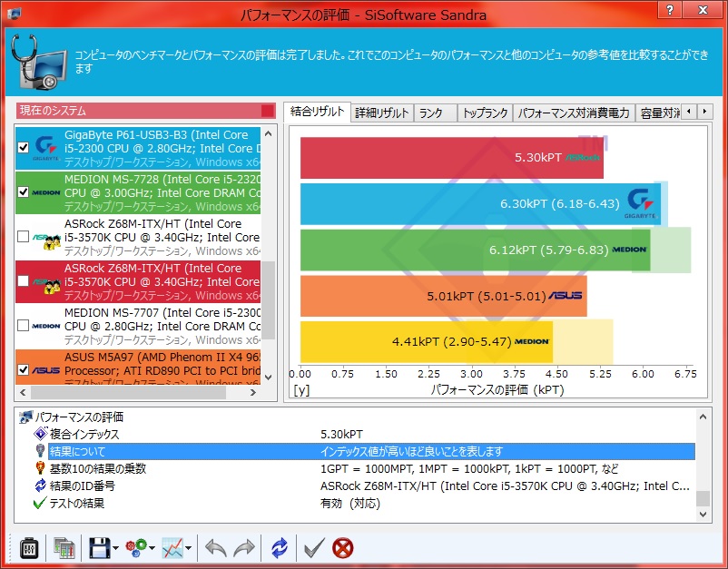Click system list scroll down arrow
Screen dimensions: 728x569
[x=269, y=377]
